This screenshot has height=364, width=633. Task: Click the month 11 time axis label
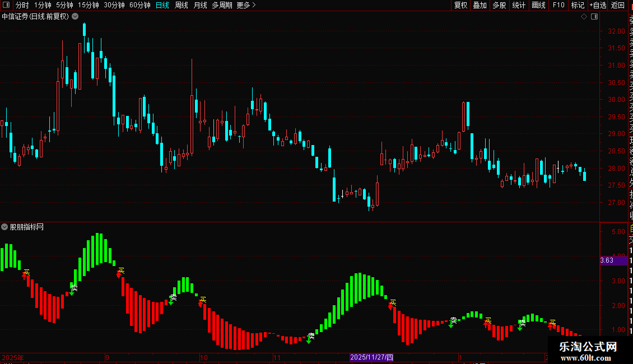(277, 357)
